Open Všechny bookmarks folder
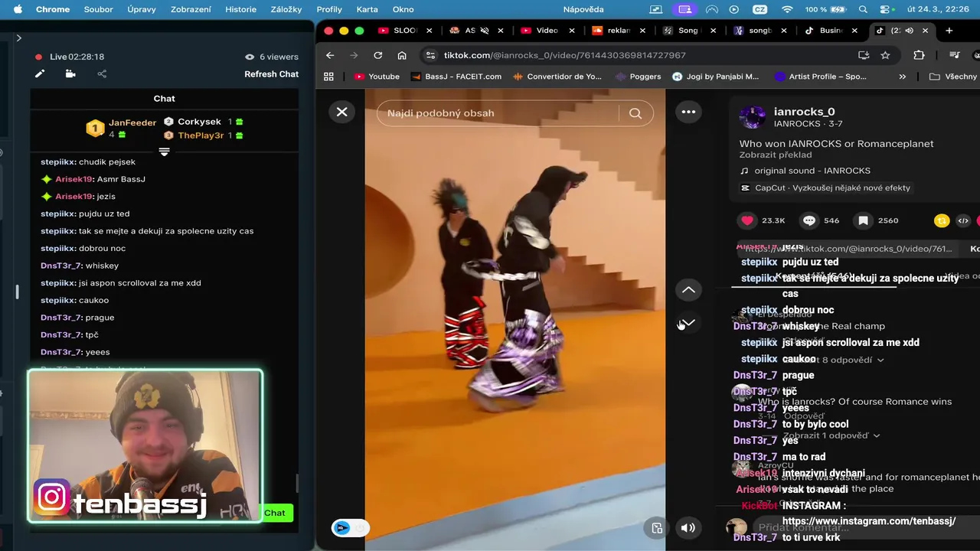Screen dimensions: 980x551 (954, 77)
